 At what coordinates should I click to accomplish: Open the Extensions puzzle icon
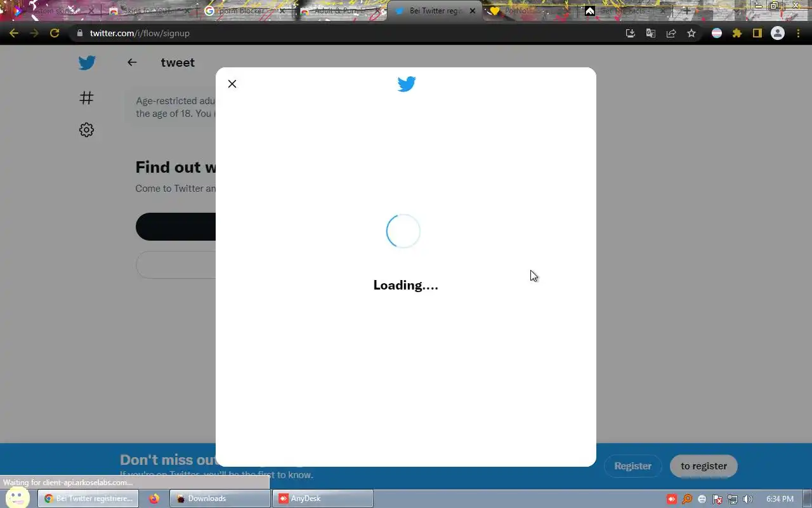(x=737, y=33)
